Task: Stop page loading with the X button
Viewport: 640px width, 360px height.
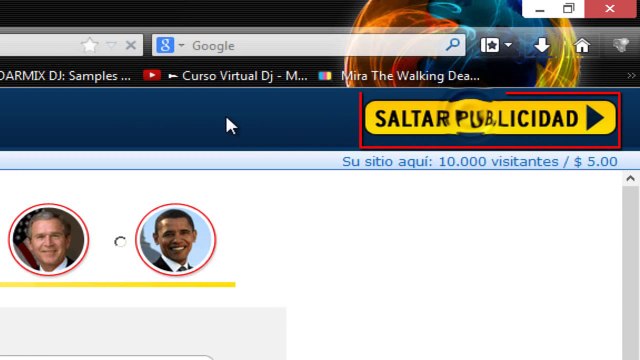Action: tap(131, 45)
